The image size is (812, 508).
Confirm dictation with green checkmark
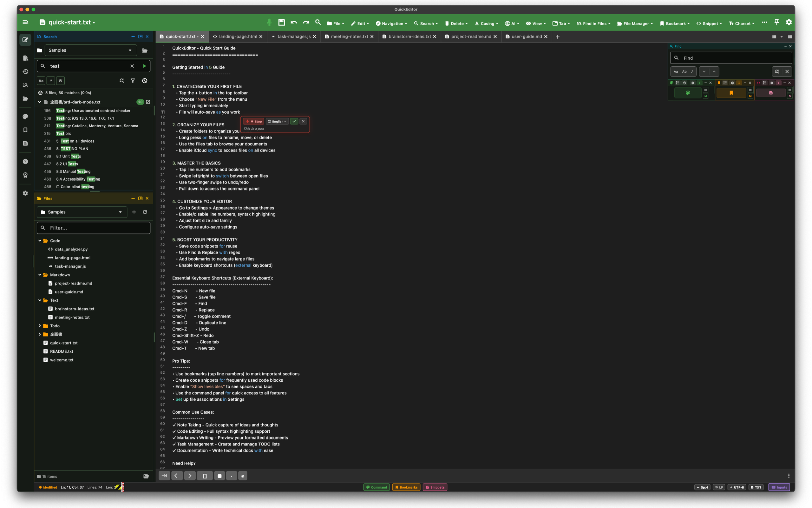pyautogui.click(x=294, y=121)
